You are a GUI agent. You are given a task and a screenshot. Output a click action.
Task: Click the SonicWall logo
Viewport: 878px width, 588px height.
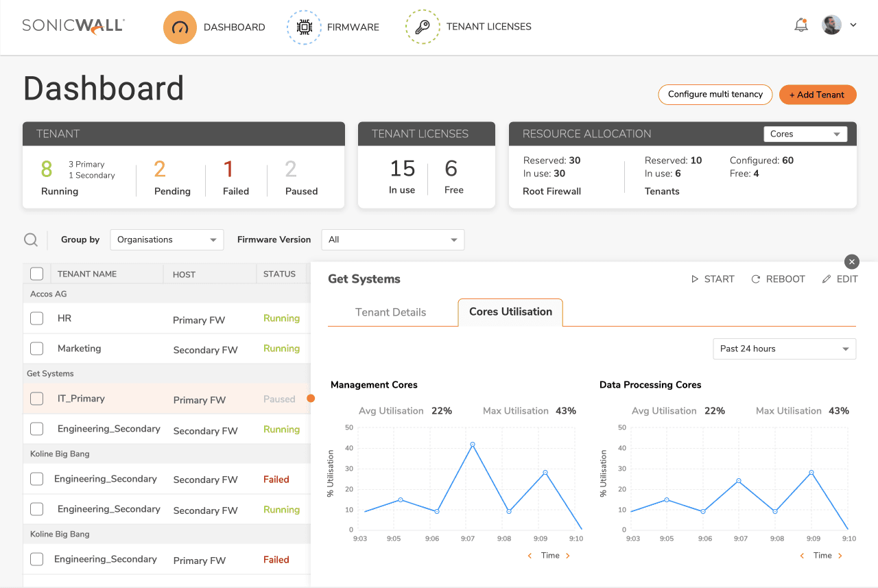[73, 26]
